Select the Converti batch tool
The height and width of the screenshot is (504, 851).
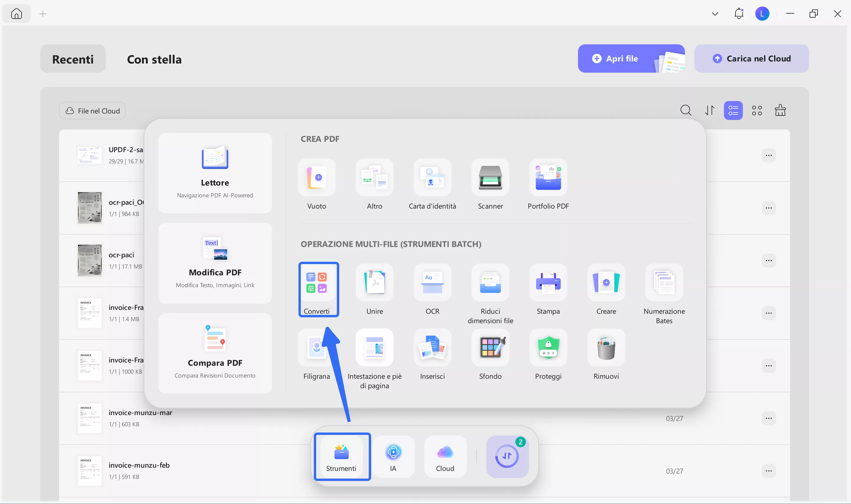(318, 289)
